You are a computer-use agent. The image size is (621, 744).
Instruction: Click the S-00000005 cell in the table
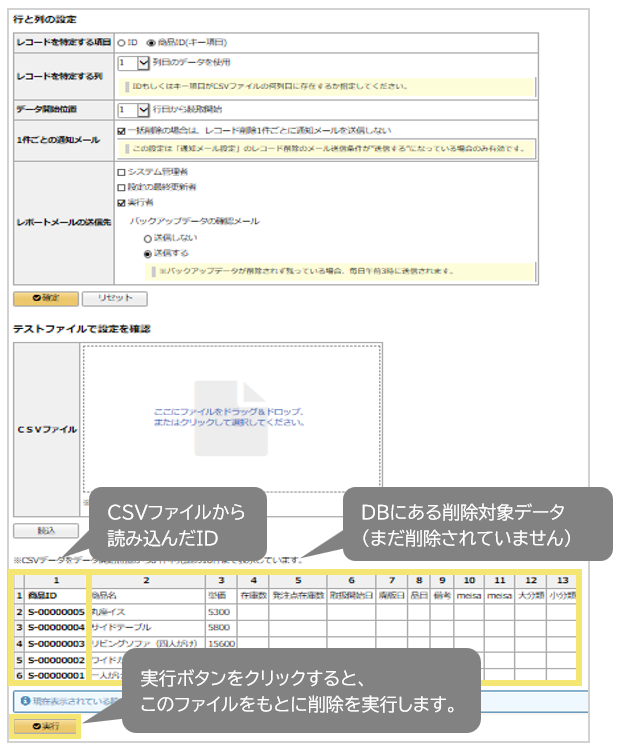(56, 611)
